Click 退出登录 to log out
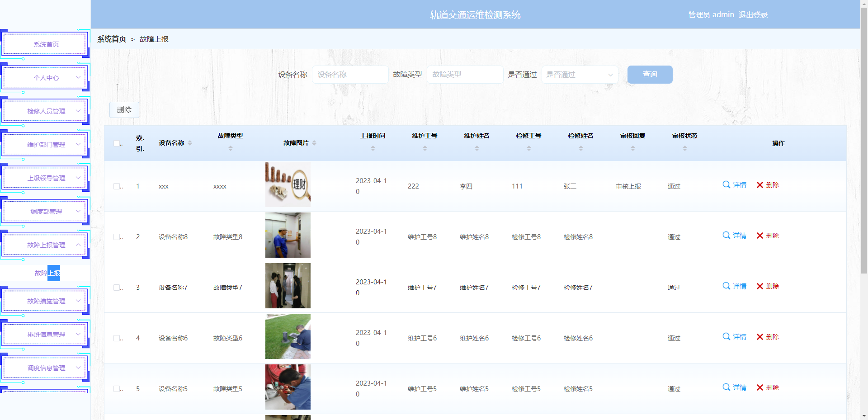The width and height of the screenshot is (868, 420). pos(753,15)
